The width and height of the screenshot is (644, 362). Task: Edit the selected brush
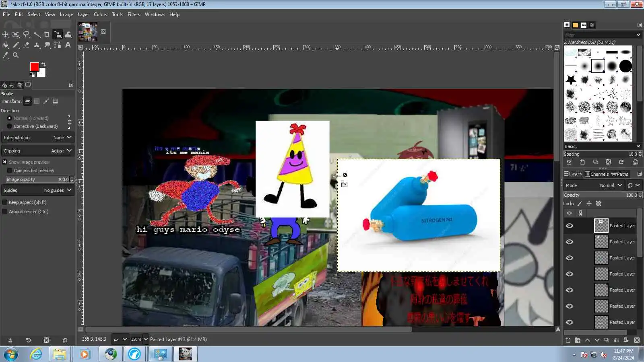(x=570, y=162)
